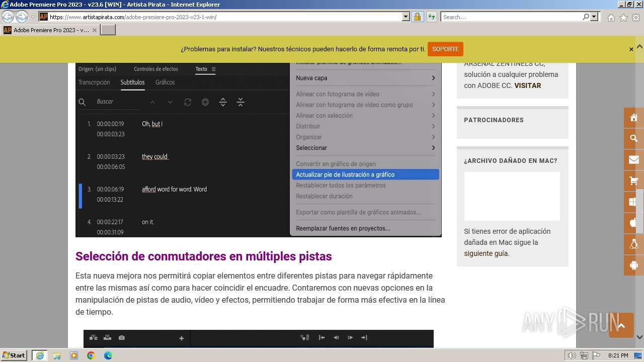Click the refresh icon in the subtitles toolbar

(x=188, y=102)
